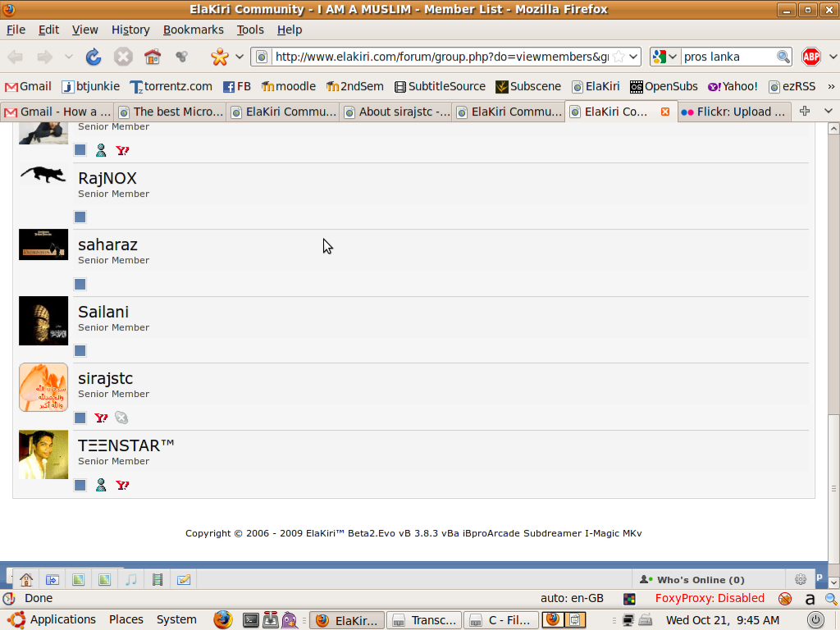Launch Firefox from the panel launcher

(223, 620)
